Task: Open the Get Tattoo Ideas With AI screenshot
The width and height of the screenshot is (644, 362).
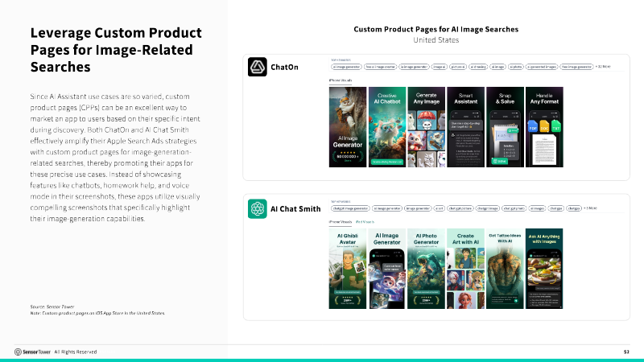Action: [x=505, y=269]
